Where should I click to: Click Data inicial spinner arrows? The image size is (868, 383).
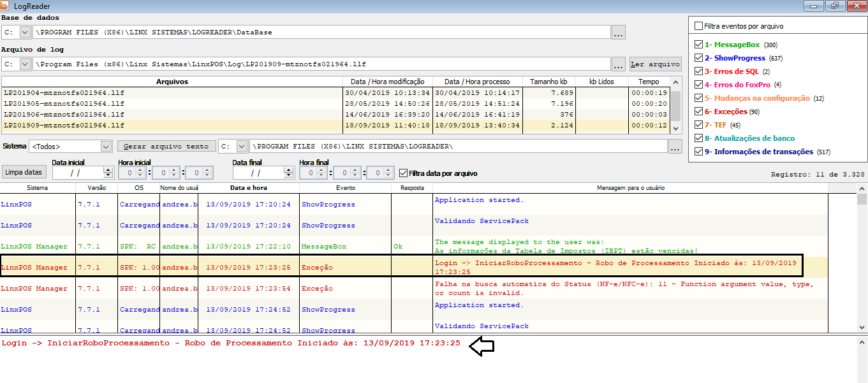(x=108, y=173)
